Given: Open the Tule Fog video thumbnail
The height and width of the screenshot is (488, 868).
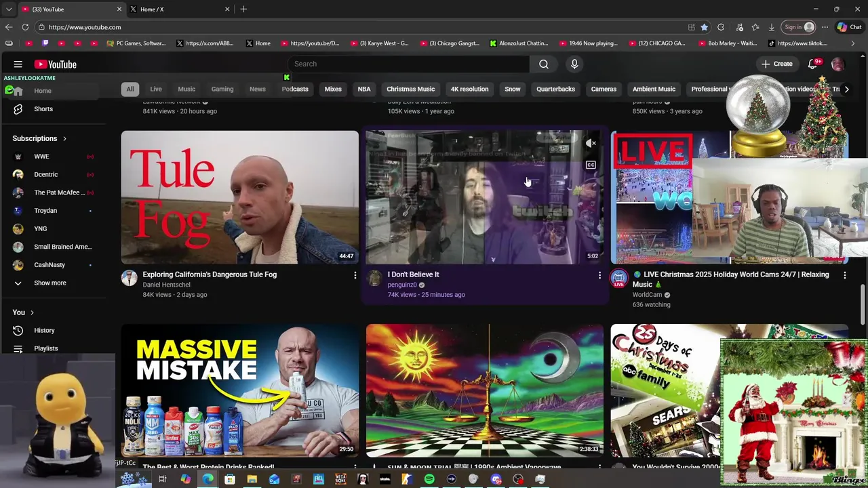Looking at the screenshot, I should [x=240, y=197].
